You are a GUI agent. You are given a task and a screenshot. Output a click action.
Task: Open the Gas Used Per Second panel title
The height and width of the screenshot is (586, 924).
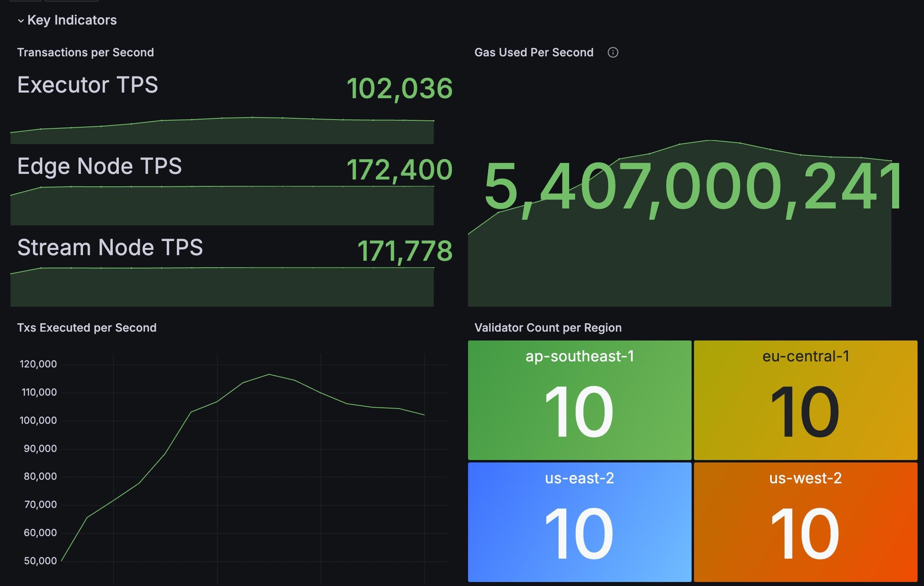coord(534,52)
